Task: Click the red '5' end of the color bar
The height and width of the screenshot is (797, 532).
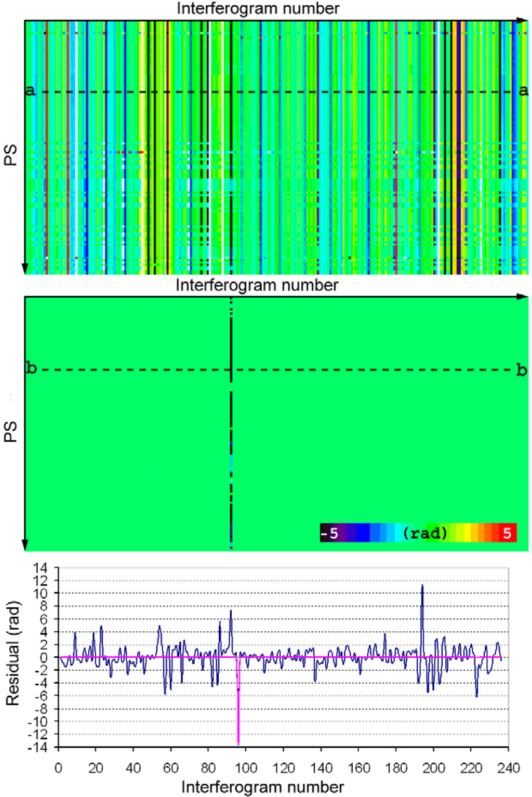Action: click(507, 533)
